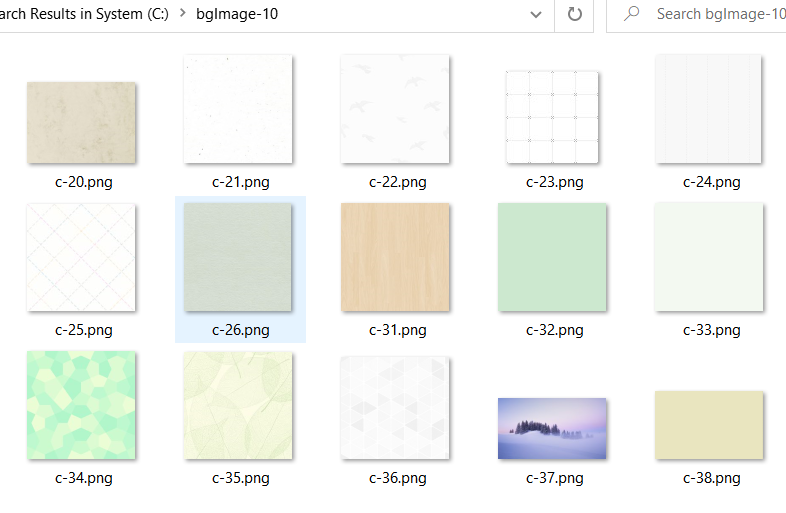Image resolution: width=786 pixels, height=513 pixels.
Task: Select the c-36.png triangle pattern thumbnail
Action: coord(395,408)
